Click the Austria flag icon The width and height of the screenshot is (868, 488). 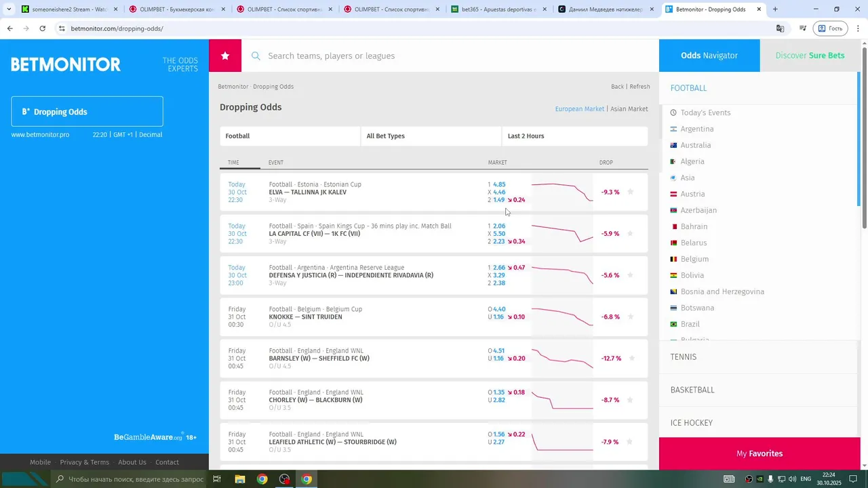click(x=673, y=194)
